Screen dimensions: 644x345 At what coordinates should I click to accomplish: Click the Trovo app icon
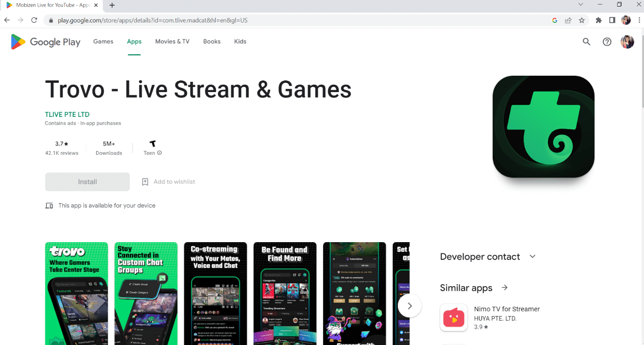(544, 127)
